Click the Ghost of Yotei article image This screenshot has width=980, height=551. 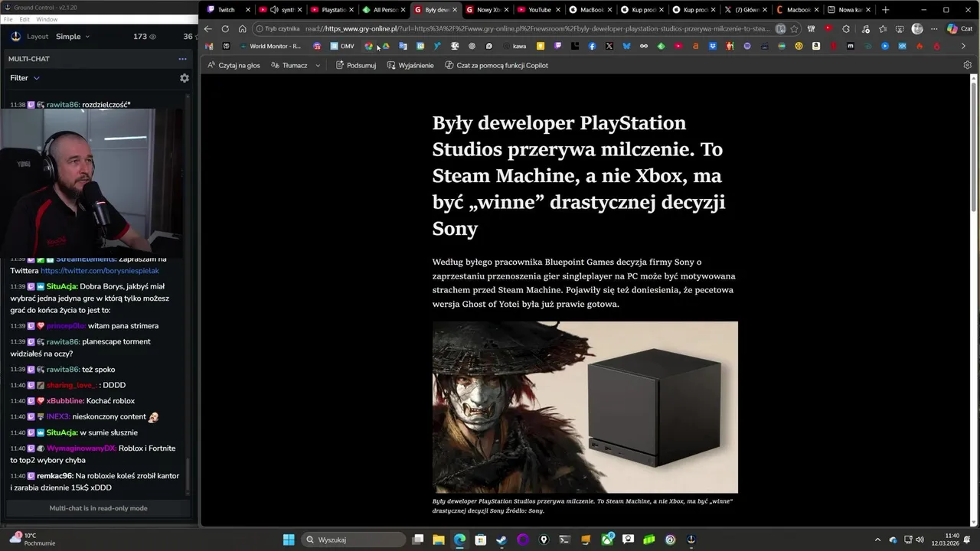tap(585, 407)
